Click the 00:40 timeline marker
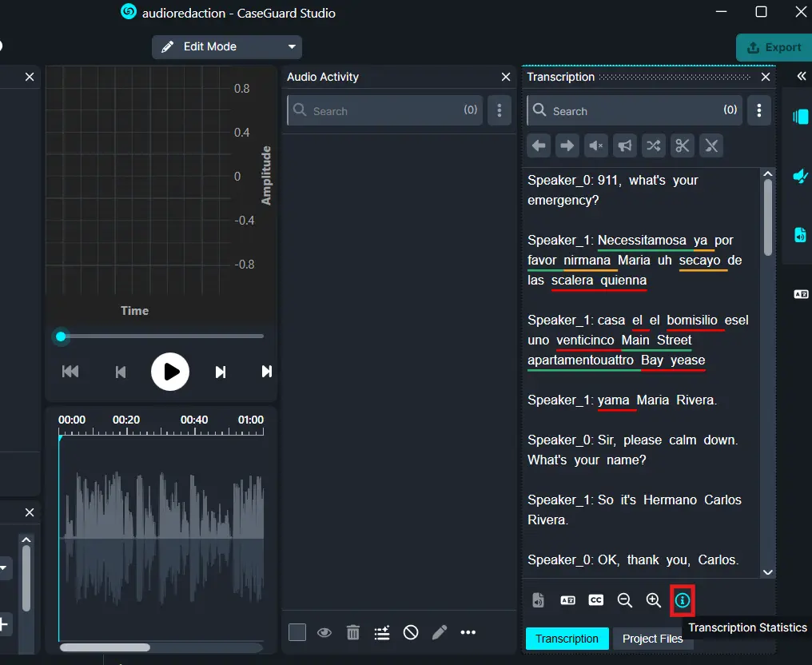The height and width of the screenshot is (665, 812). (193, 420)
